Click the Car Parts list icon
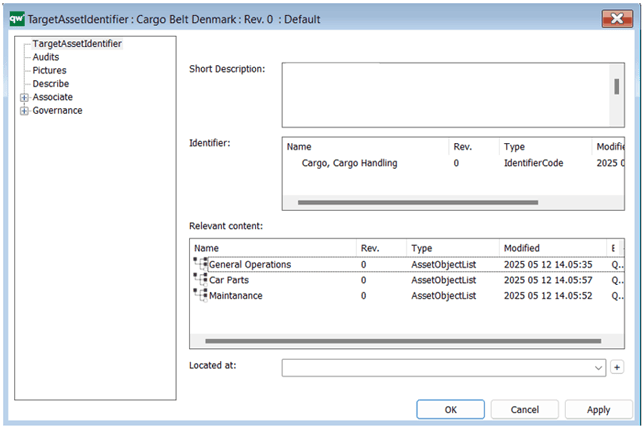Screen dimensions: 642x428 199,280
